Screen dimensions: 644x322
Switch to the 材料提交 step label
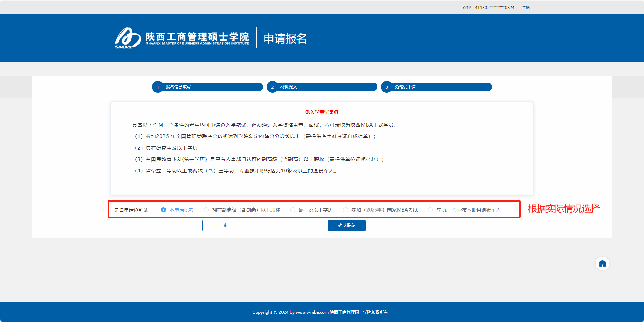[288, 87]
